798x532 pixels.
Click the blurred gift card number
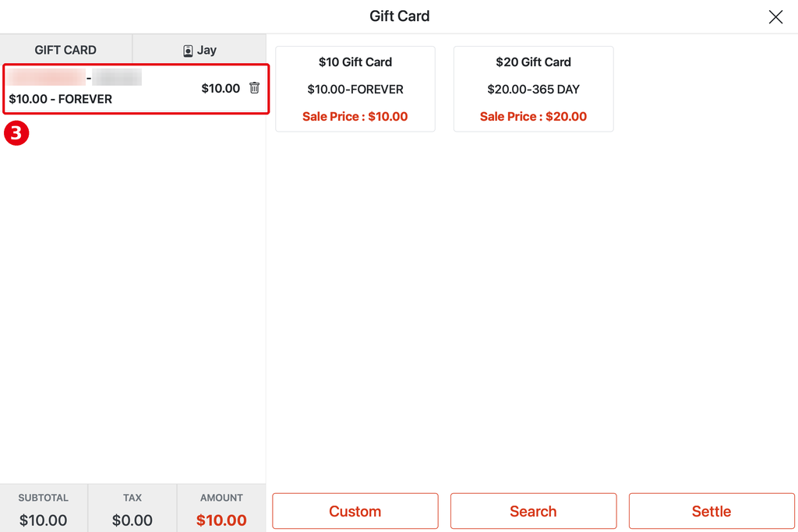point(76,78)
